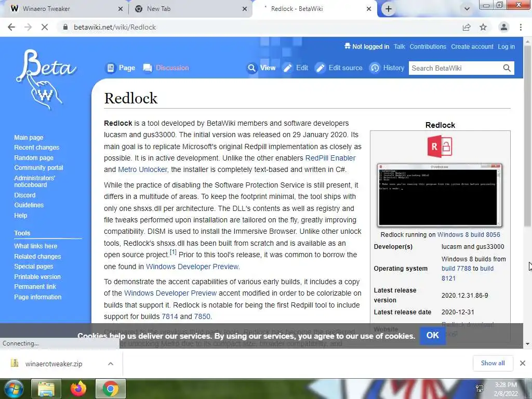Click Create account link
The width and height of the screenshot is (532, 399).
click(x=472, y=46)
